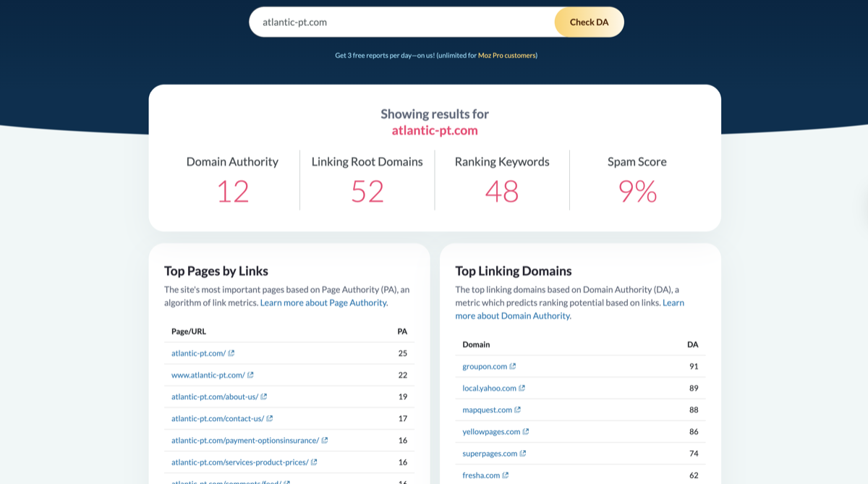Open the atlantic-pt.com/contact-us/ link
The width and height of the screenshot is (868, 484).
pos(218,418)
